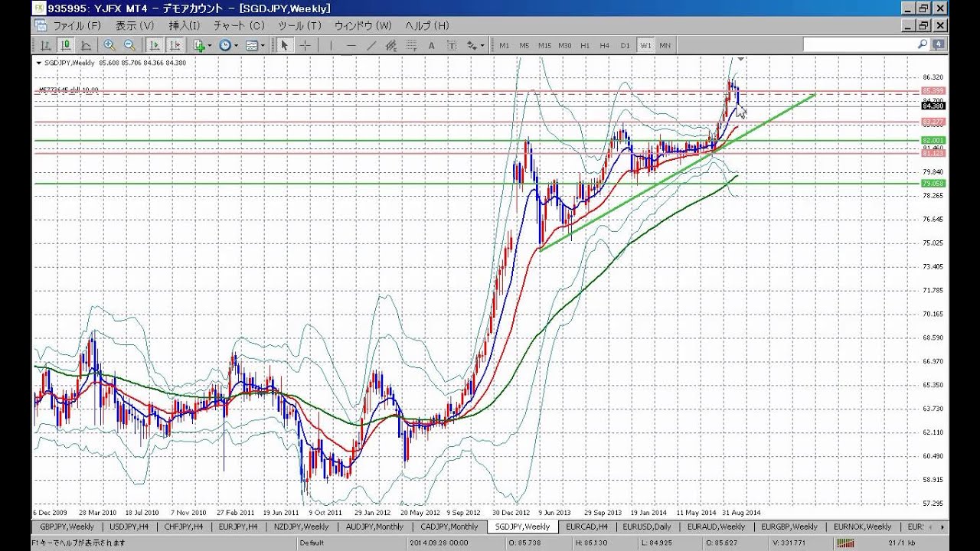Select the horizontal line tool

(351, 45)
